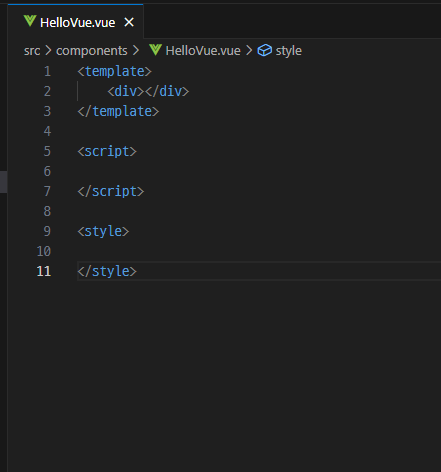
Task: Place cursor in the closing </template> tag
Action: (x=118, y=111)
